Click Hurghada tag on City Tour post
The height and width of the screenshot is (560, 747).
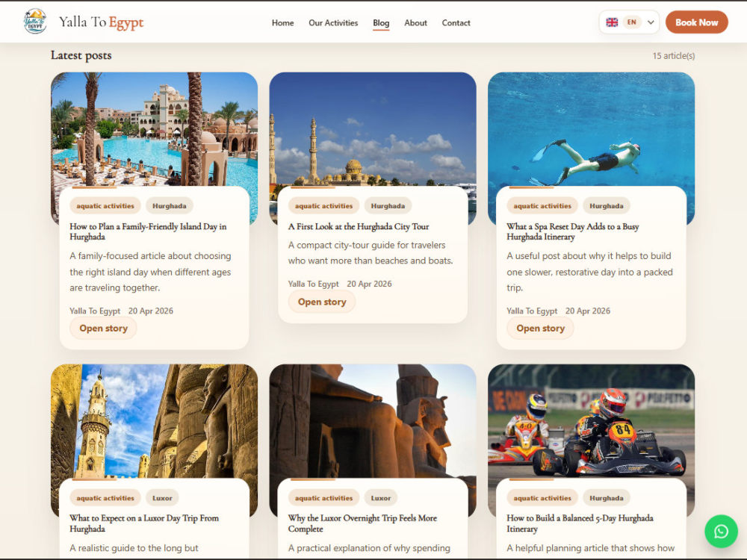tap(388, 206)
